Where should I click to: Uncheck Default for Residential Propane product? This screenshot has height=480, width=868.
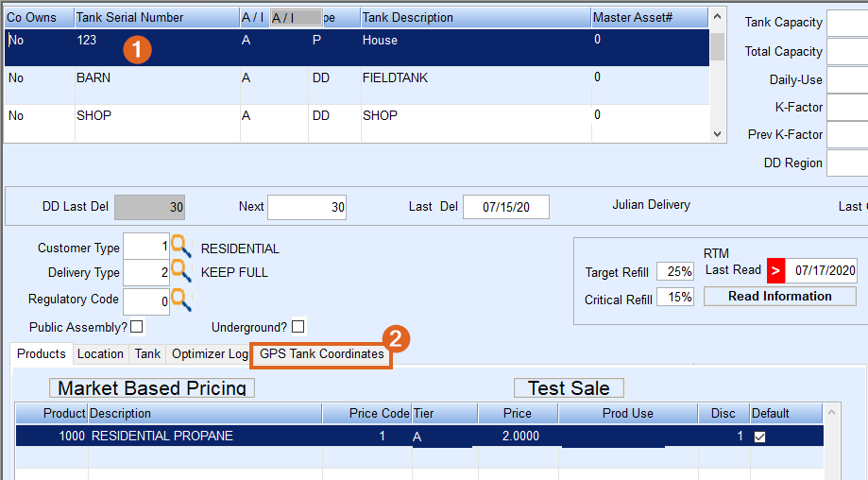click(x=759, y=437)
